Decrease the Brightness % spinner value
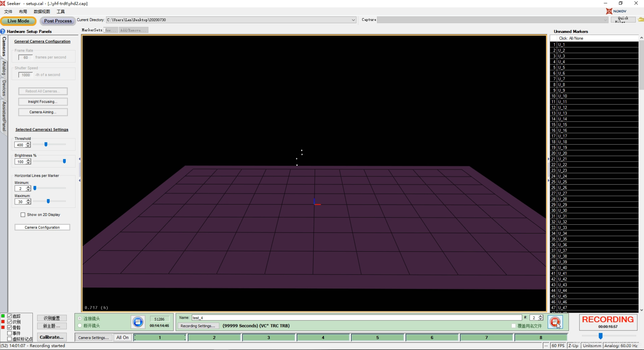 tap(28, 163)
